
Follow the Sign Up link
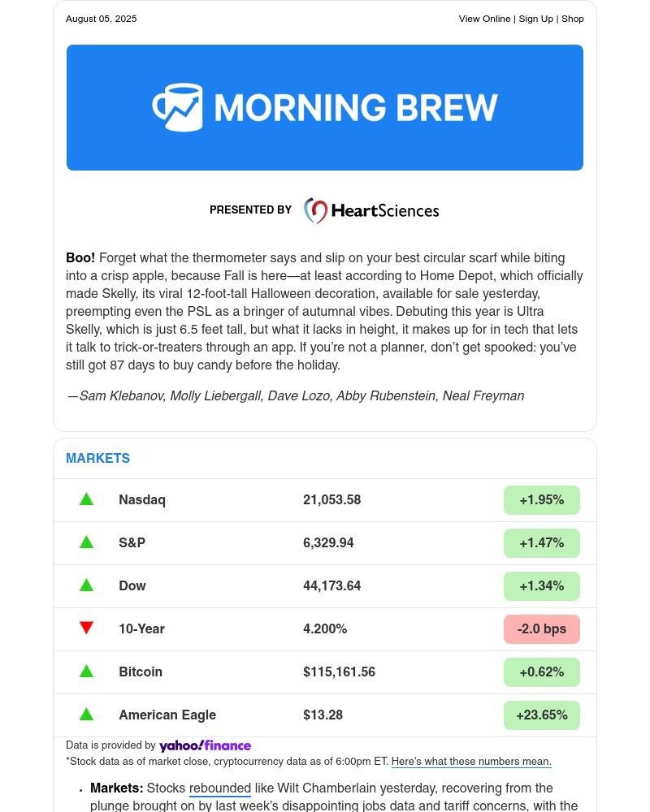[535, 19]
